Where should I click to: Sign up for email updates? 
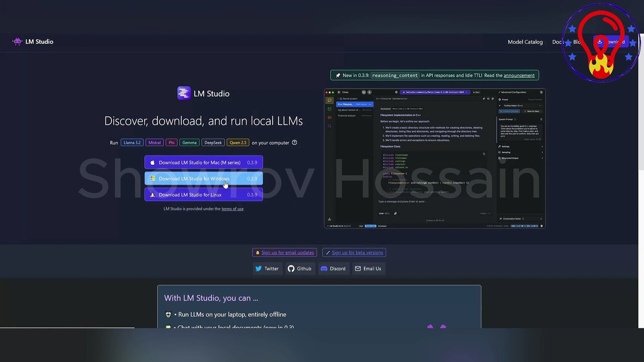coord(284,253)
